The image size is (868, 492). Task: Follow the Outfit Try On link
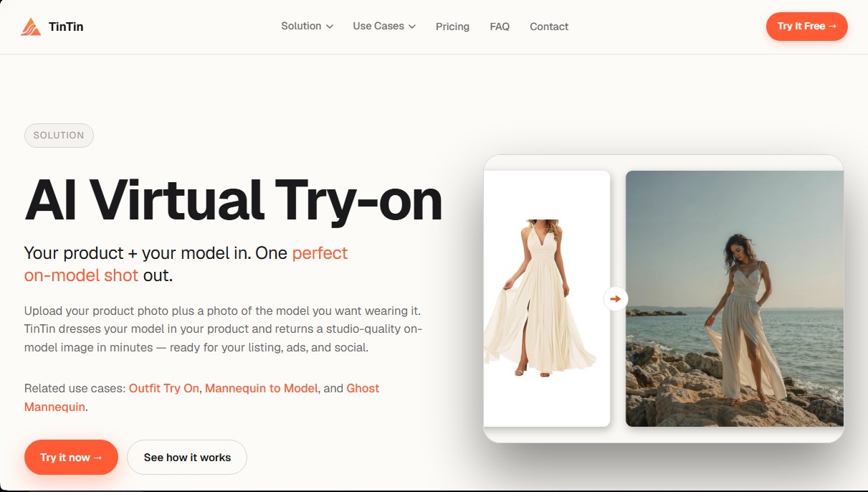click(164, 388)
